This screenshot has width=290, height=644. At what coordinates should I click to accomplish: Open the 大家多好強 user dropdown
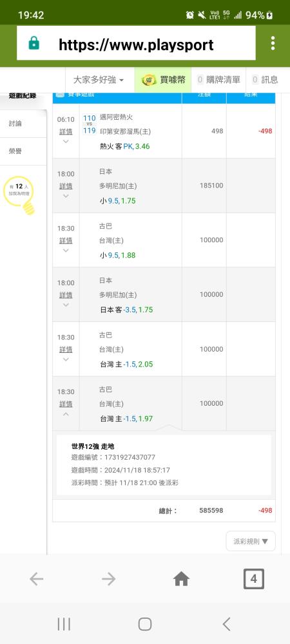point(99,80)
